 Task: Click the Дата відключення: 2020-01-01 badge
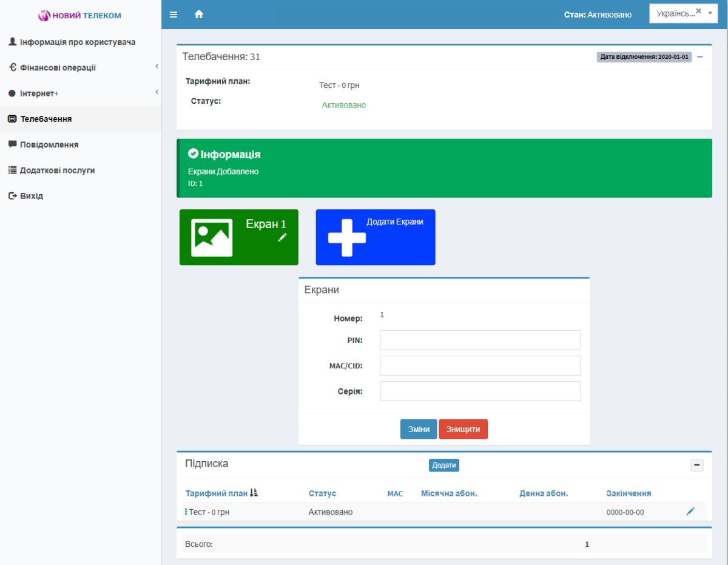coord(644,57)
